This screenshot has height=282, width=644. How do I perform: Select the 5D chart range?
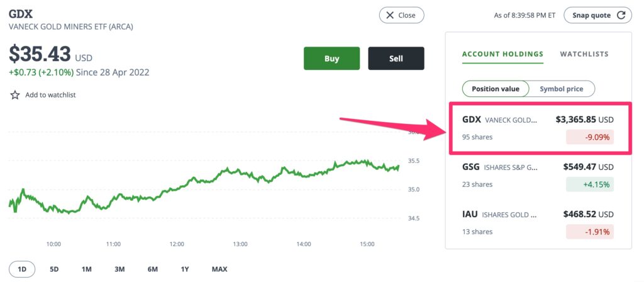[x=54, y=269]
